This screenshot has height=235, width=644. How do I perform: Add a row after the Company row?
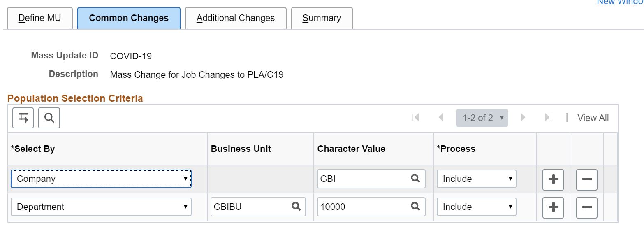tap(553, 179)
